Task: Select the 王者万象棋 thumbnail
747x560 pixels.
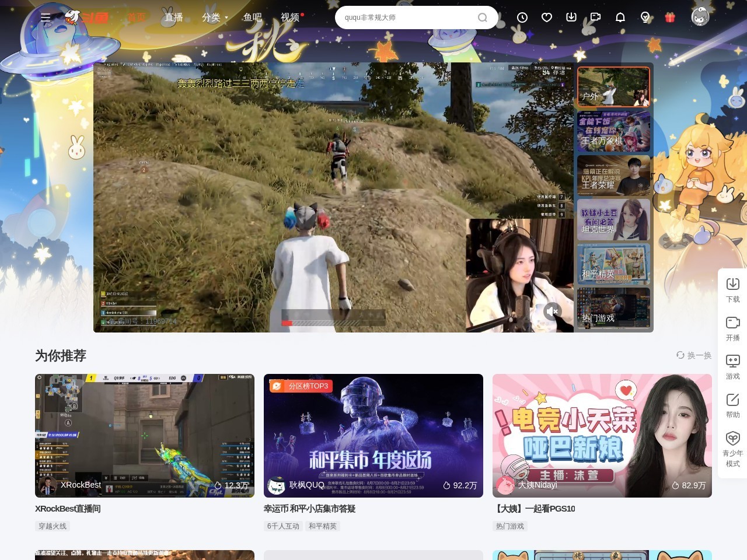Action: (613, 131)
